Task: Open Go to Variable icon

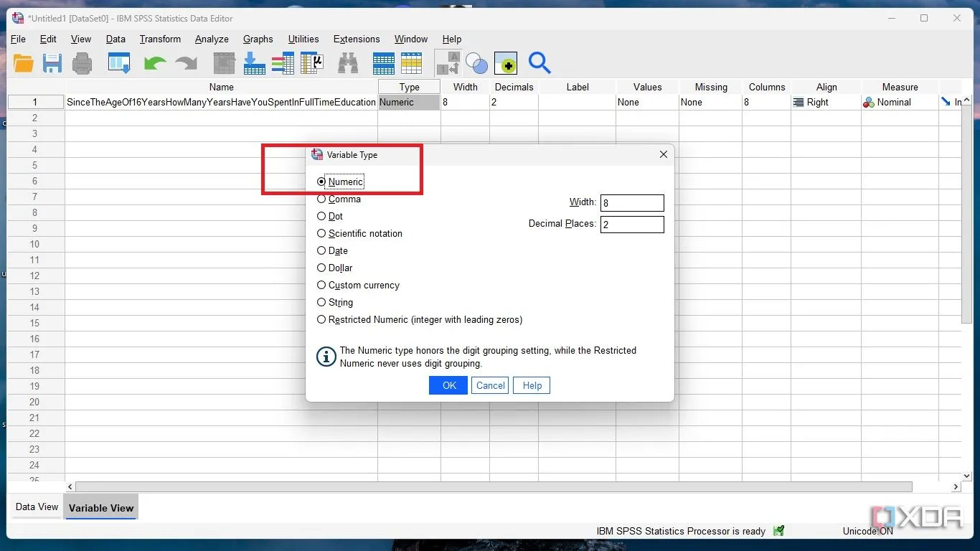Action: (254, 63)
